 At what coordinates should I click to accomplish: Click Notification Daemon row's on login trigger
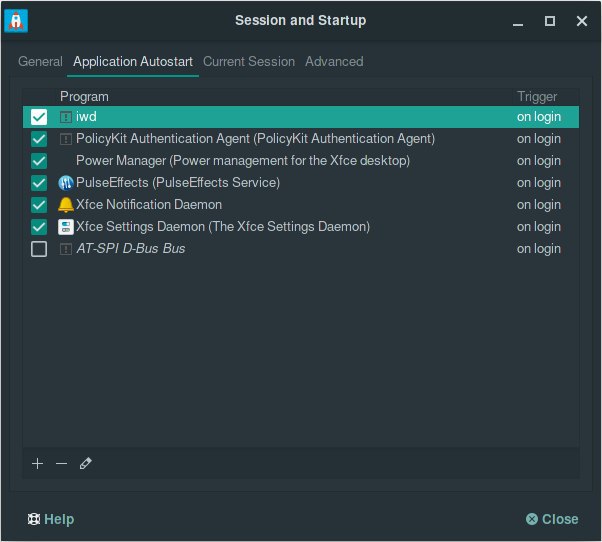click(539, 205)
